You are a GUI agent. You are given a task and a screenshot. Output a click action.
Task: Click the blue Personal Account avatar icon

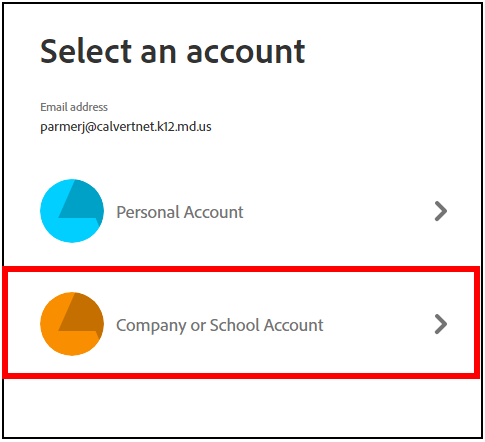(72, 211)
